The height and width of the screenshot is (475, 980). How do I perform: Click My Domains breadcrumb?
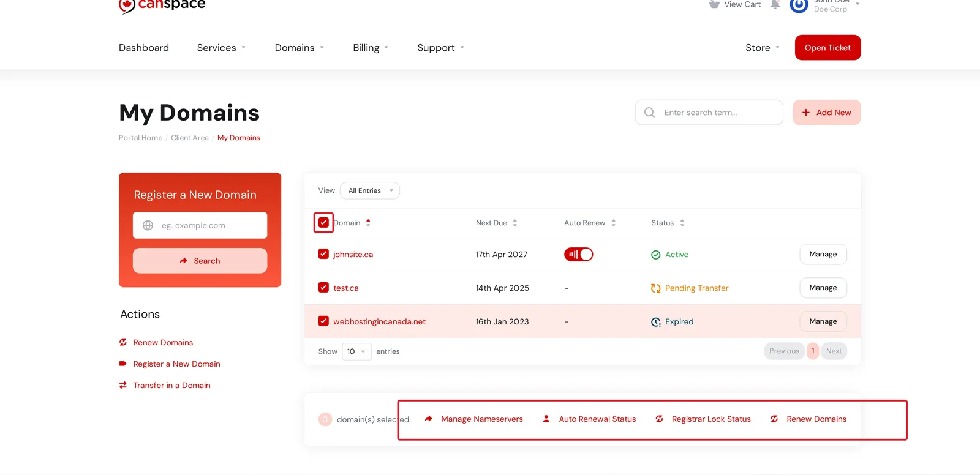click(239, 138)
